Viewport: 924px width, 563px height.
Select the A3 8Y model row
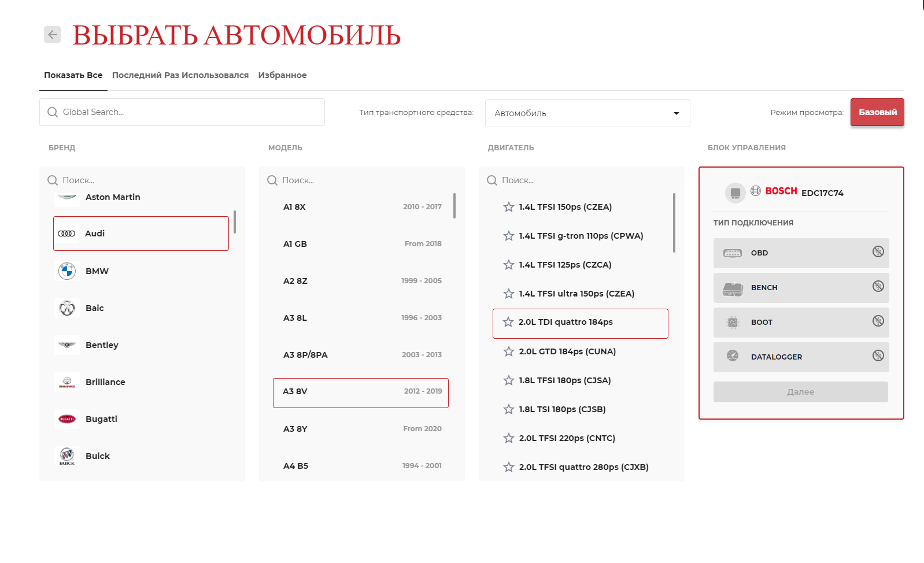(x=361, y=429)
